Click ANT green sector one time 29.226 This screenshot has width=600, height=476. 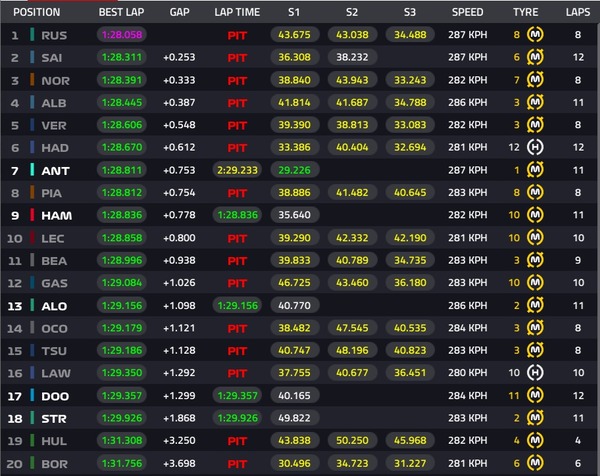(294, 170)
